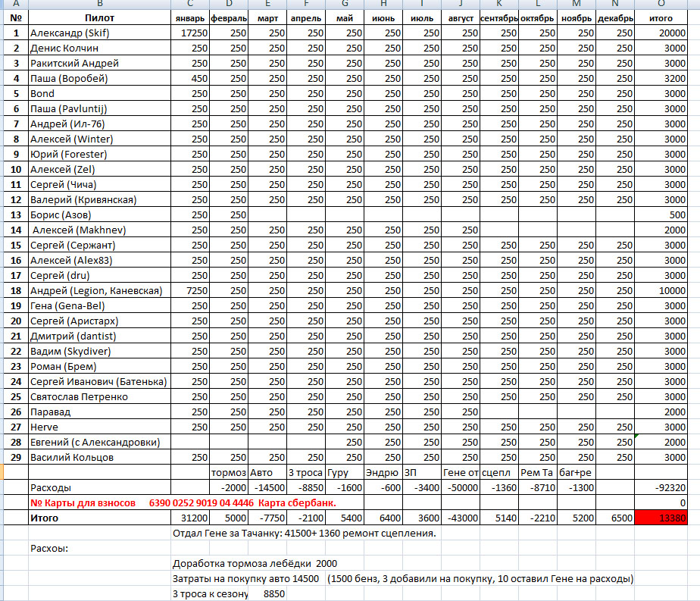Select the Гена (Gena-Bel) cell
This screenshot has height=601, width=700.
pyautogui.click(x=99, y=306)
